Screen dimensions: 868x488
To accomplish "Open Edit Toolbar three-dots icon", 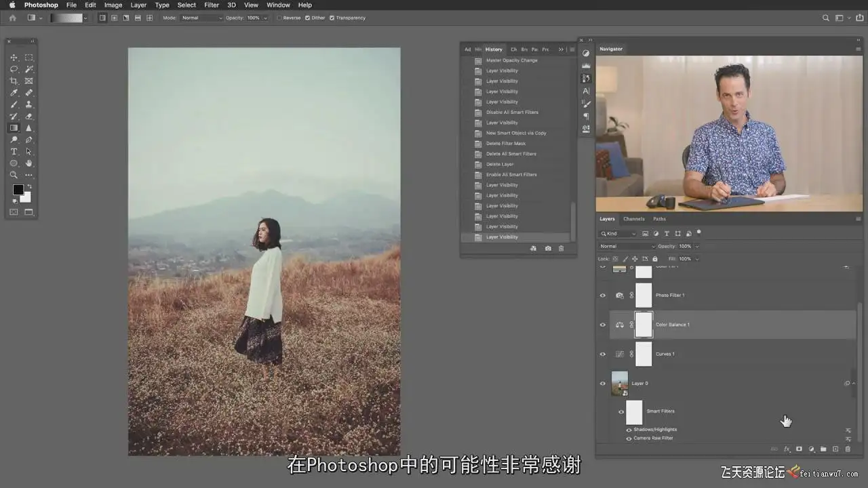I will click(x=29, y=175).
